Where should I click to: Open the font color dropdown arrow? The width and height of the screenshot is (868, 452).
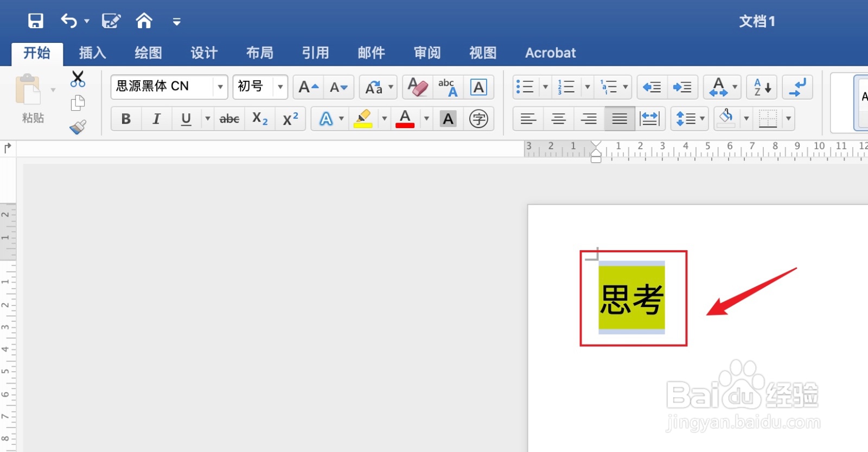(x=426, y=118)
